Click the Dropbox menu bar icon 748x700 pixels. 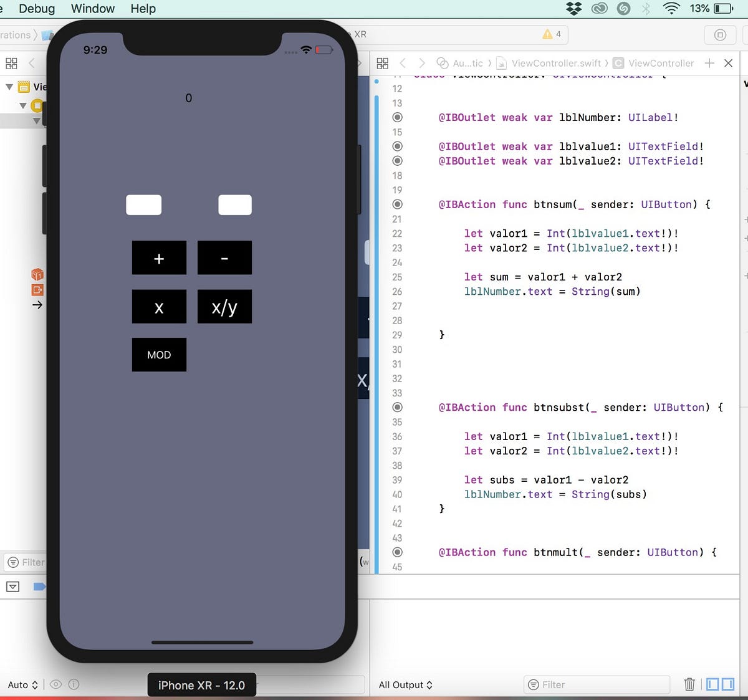[573, 9]
